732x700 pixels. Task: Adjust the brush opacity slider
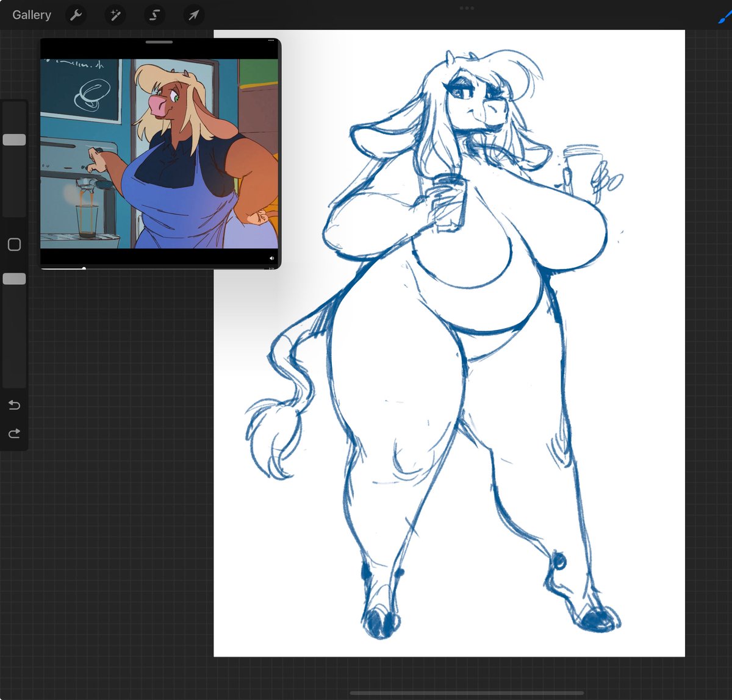[x=13, y=278]
